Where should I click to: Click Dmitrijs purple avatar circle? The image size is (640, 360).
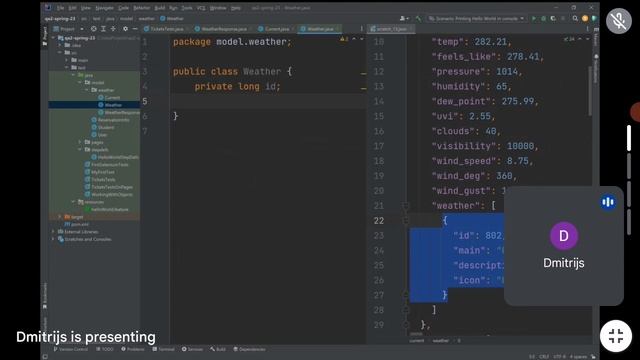tap(564, 236)
